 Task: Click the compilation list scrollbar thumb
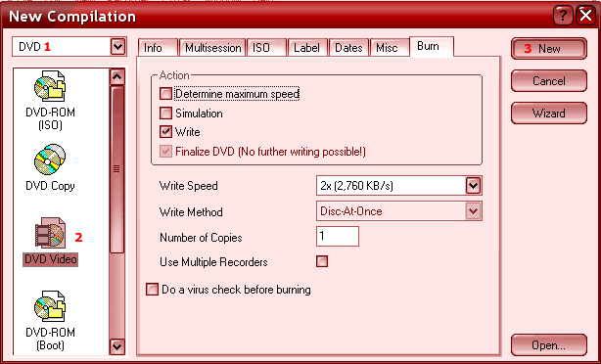(116, 169)
